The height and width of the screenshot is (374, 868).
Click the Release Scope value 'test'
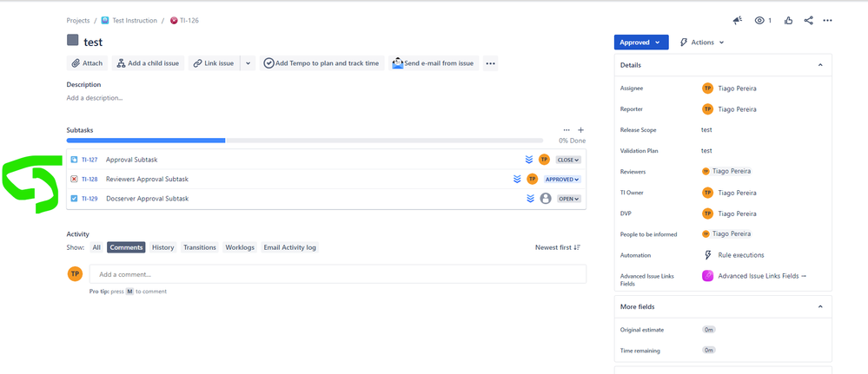coord(706,130)
